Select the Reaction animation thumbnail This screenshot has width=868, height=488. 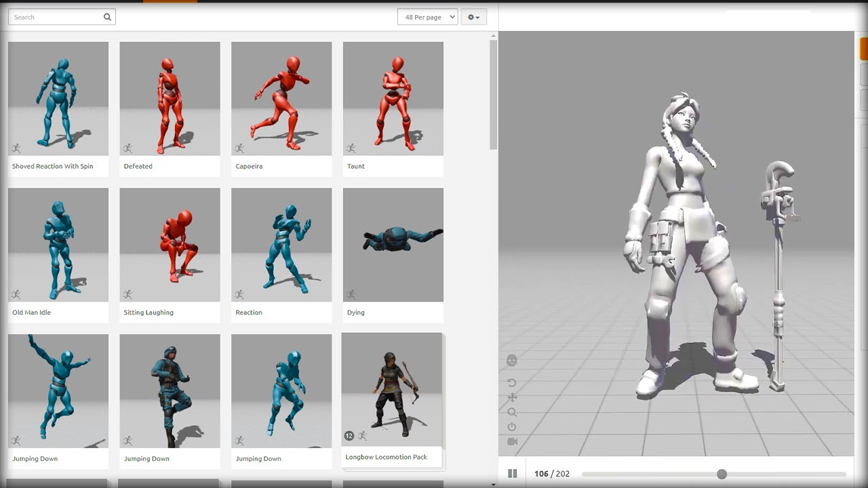click(x=281, y=245)
